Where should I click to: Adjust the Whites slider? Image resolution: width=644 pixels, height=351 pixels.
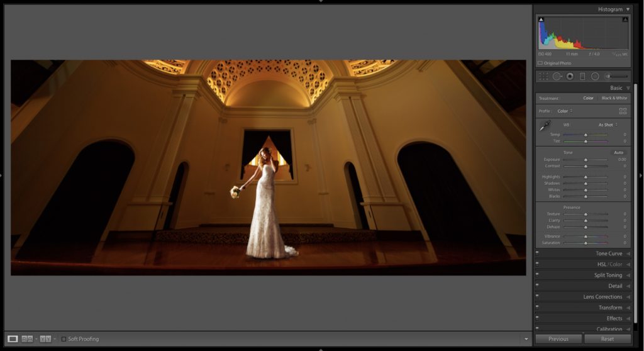tap(586, 190)
